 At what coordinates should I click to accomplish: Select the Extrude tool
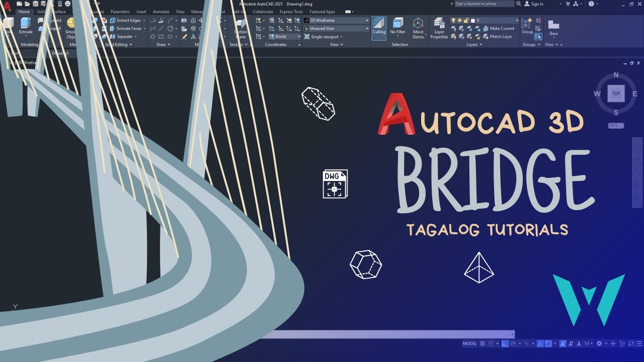point(26,27)
